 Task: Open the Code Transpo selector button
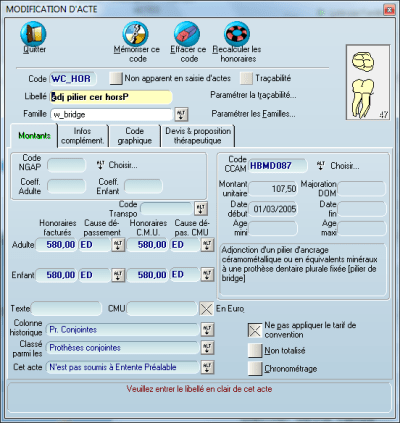point(201,209)
